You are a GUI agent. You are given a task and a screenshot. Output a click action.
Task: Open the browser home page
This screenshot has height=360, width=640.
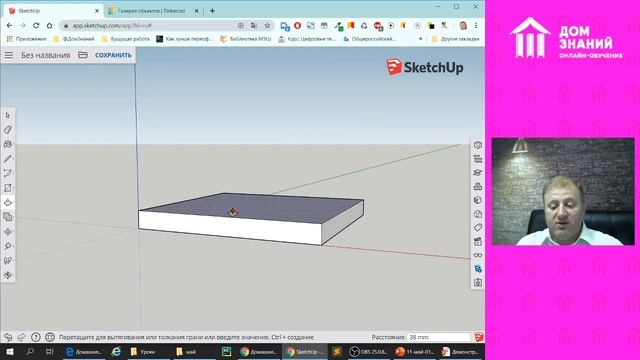tap(49, 25)
